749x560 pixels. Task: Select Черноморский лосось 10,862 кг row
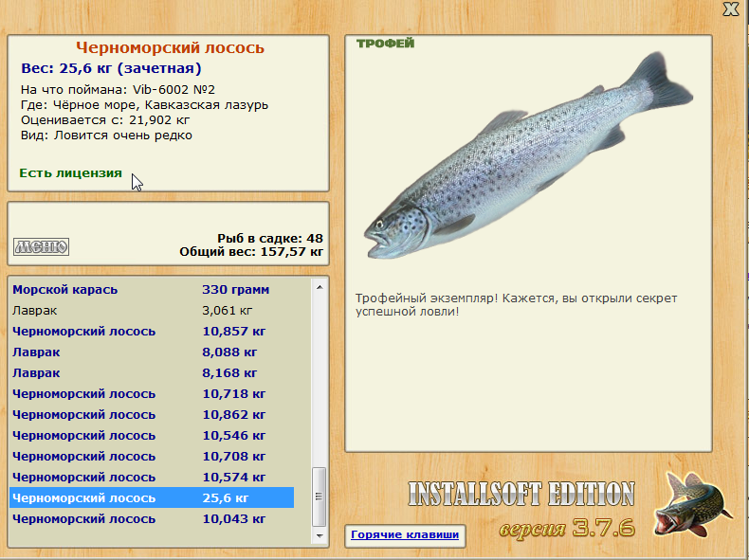pyautogui.click(x=152, y=415)
